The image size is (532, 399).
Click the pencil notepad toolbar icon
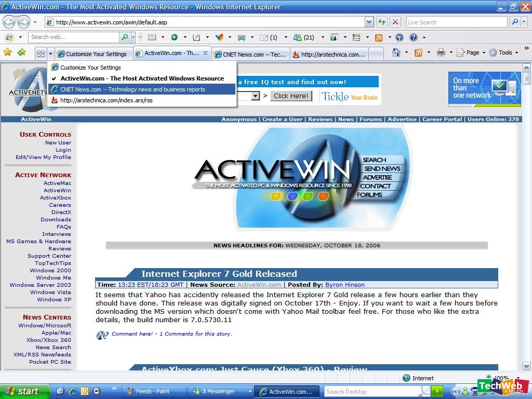pyautogui.click(x=196, y=37)
